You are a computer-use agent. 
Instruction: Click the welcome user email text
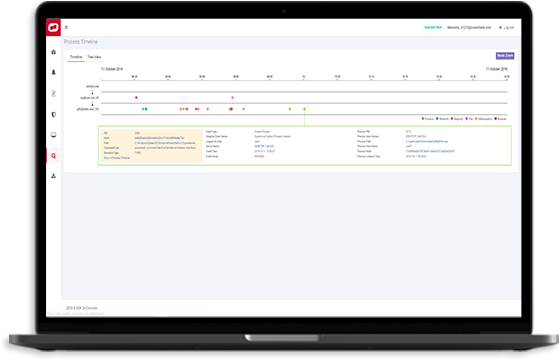click(x=469, y=27)
